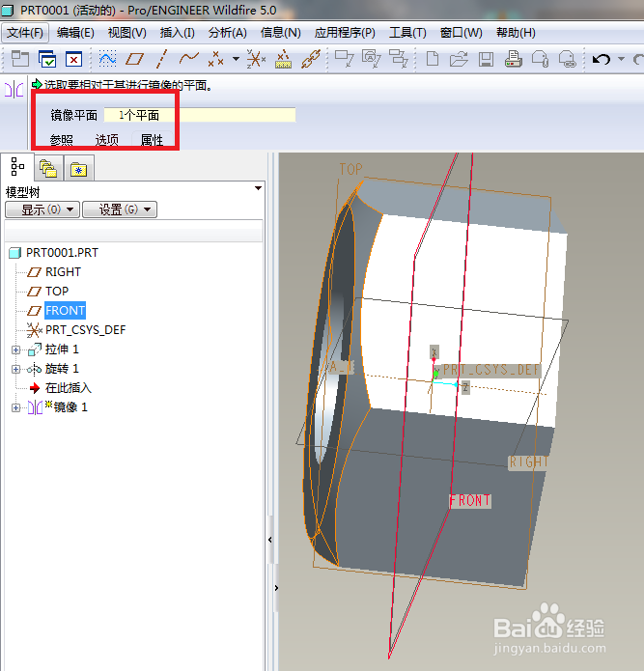
Task: Collapse the navigator with the left arrow
Action: tap(270, 540)
